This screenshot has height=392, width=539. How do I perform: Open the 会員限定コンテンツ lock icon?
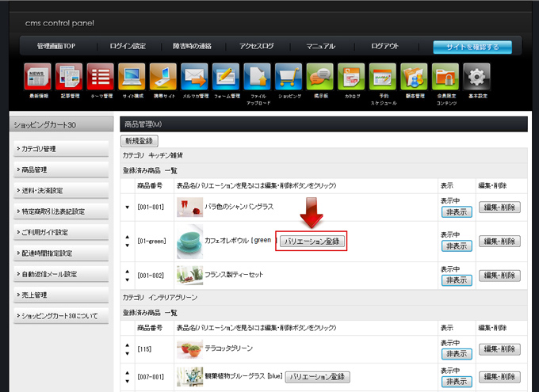coord(445,78)
